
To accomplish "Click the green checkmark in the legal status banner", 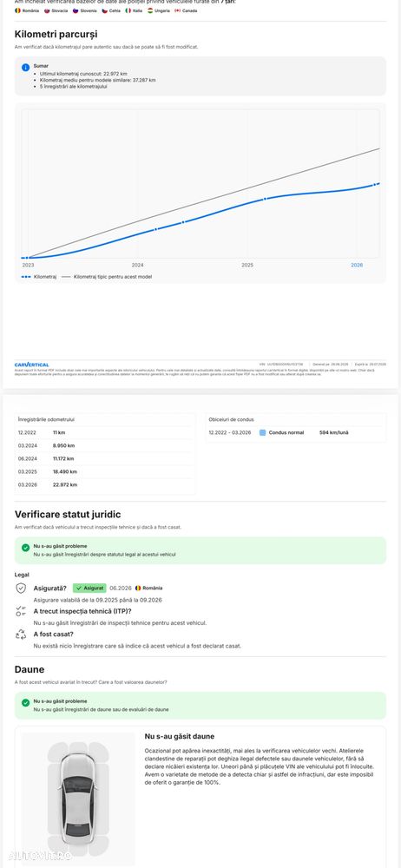I will [25, 548].
